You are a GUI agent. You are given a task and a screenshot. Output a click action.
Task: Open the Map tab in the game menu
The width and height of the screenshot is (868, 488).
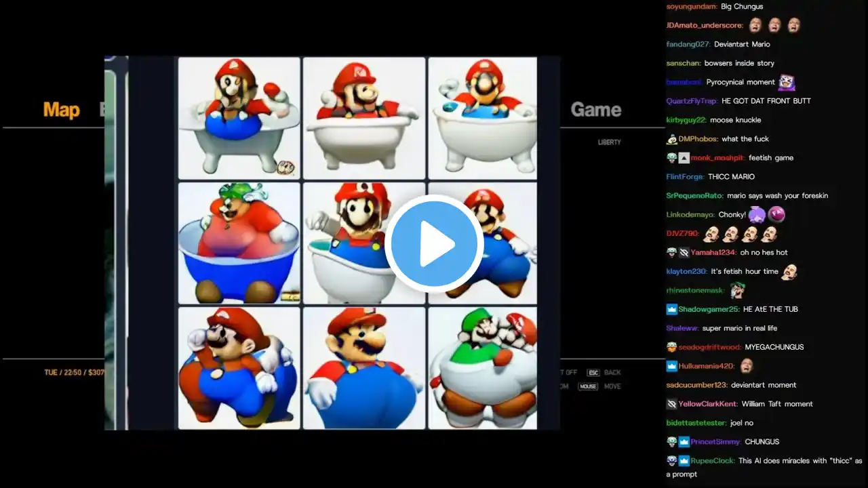coord(62,110)
